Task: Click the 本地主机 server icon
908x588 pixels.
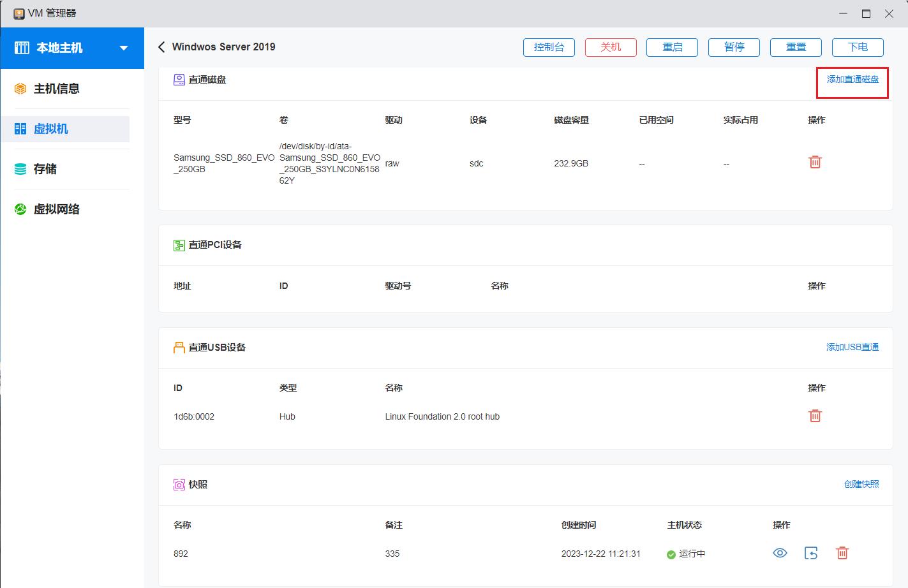Action: [22, 48]
